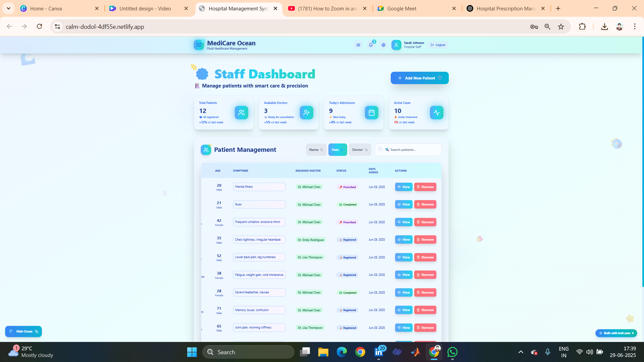The image size is (644, 362).
Task: Click the notifications bell icon
Action: click(x=371, y=45)
